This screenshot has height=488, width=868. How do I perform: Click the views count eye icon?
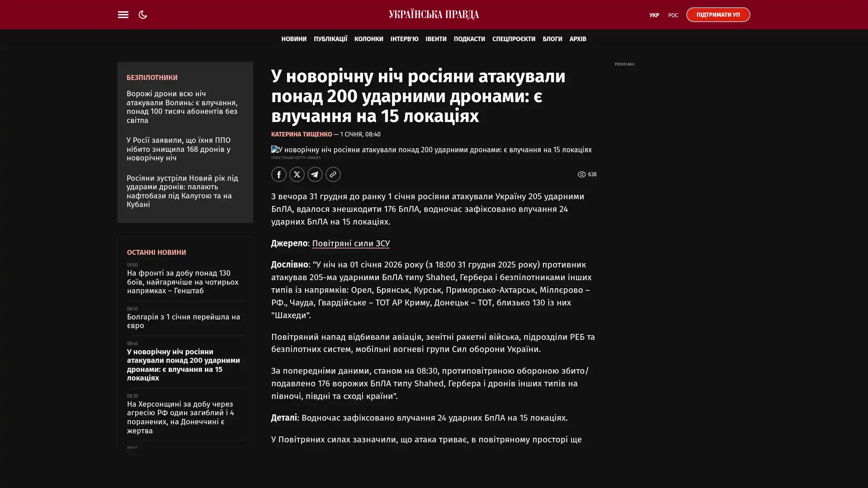(x=581, y=174)
